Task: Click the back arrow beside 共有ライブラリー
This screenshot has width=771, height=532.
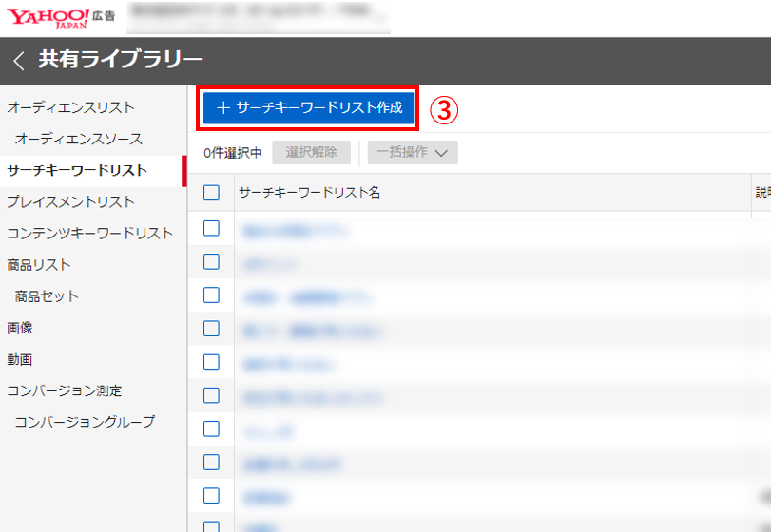Action: [x=19, y=62]
